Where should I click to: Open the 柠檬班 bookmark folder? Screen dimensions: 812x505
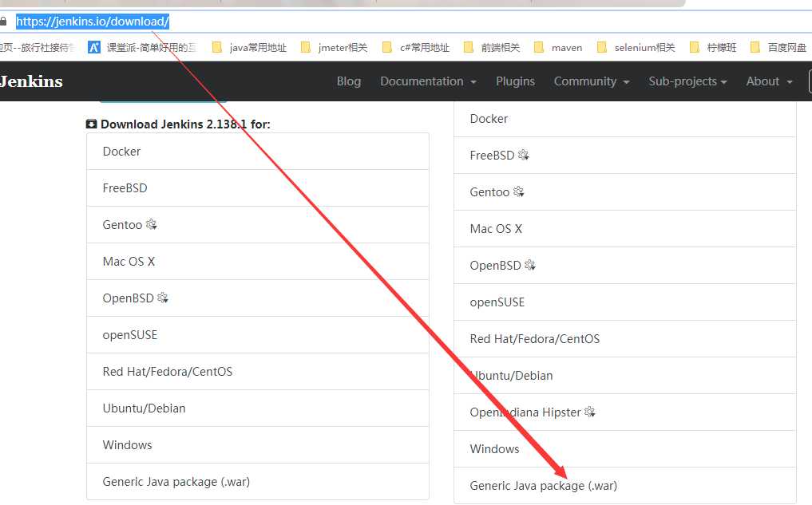pos(713,48)
